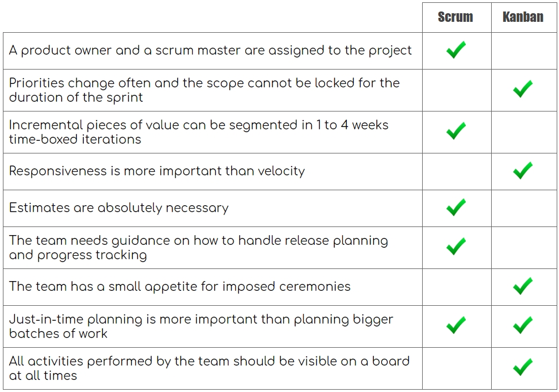Click the empty Kanban cell in the estimates row
This screenshot has width=559, height=392.
point(524,208)
